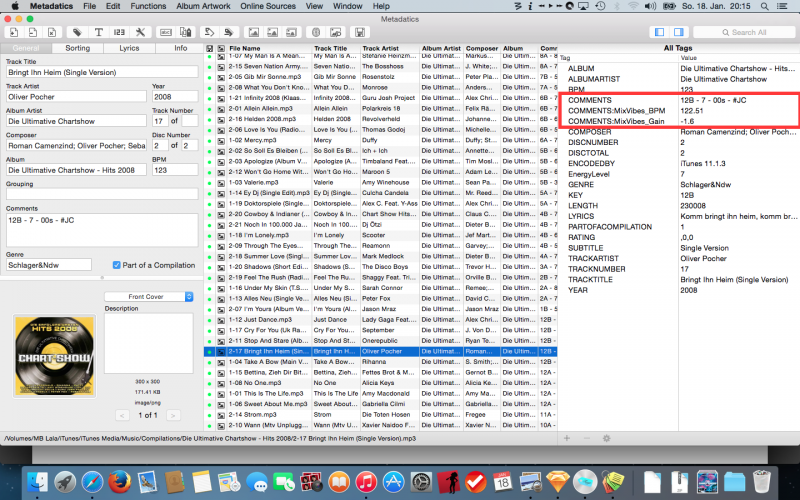Click the save-status column header icon
This screenshot has height=500, width=800.
[209, 48]
